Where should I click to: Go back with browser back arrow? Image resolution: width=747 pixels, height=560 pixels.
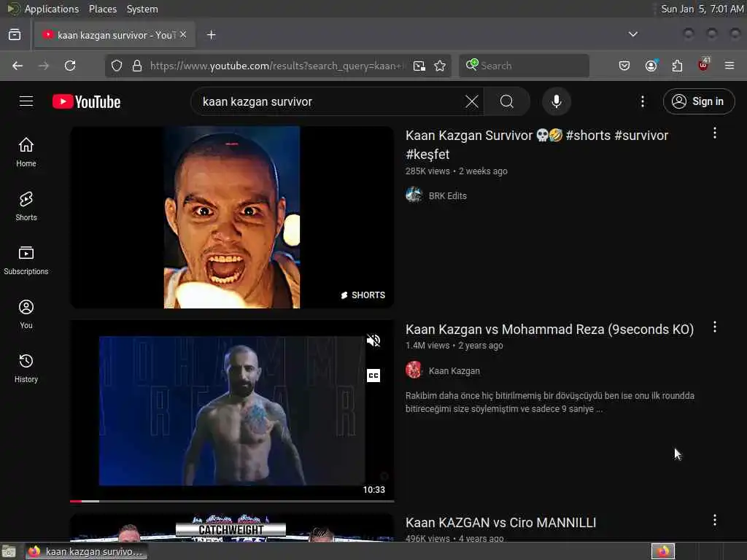[x=18, y=66]
